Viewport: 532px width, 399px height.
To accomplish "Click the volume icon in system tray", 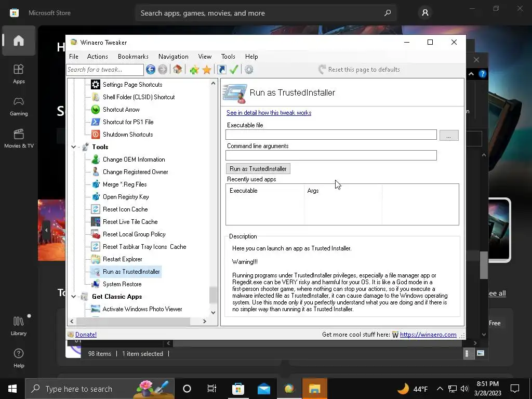I will tap(464, 389).
